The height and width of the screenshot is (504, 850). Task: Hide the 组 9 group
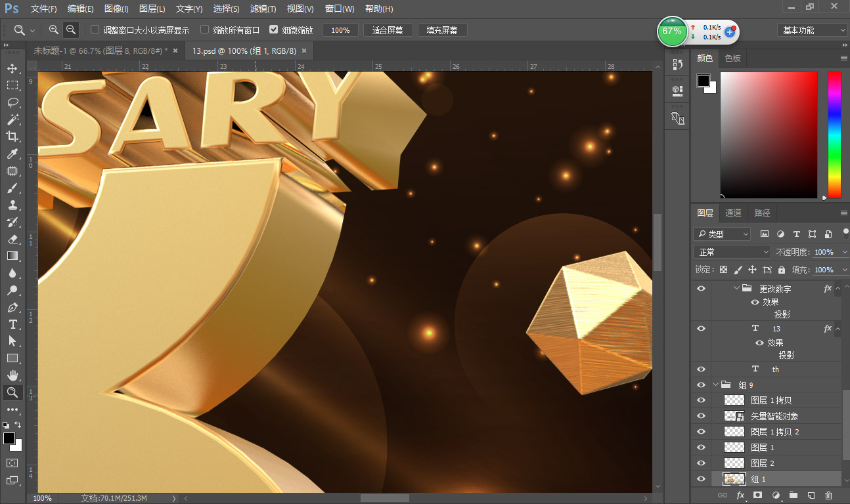tap(701, 385)
